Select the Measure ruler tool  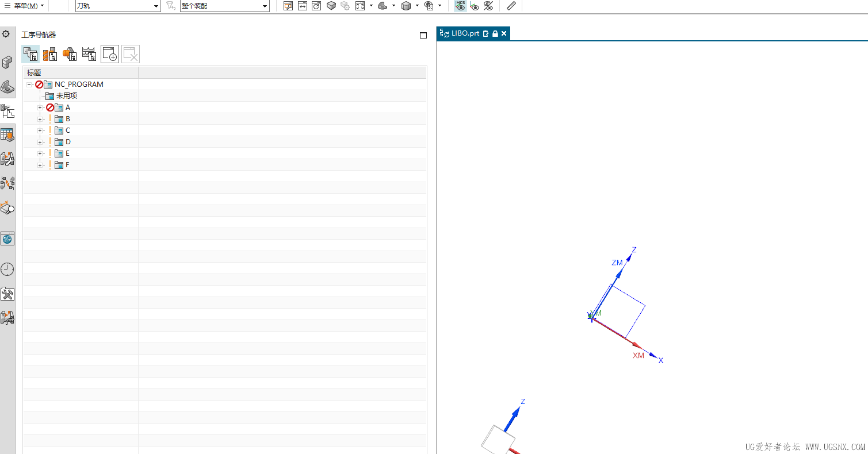click(x=511, y=6)
